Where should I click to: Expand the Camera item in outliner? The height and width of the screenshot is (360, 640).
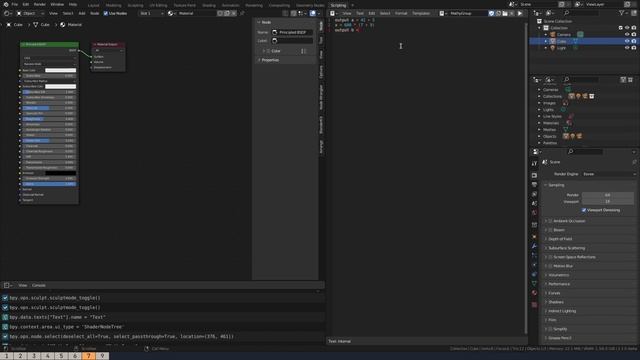pos(546,35)
